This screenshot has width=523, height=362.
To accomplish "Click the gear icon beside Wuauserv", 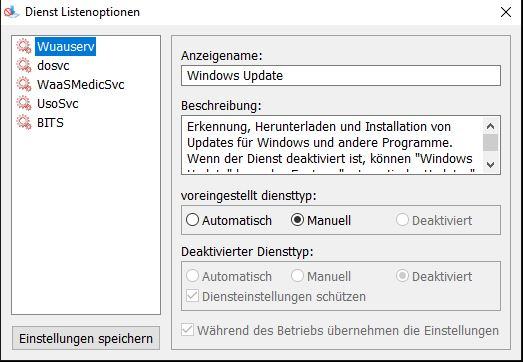I will coord(24,46).
